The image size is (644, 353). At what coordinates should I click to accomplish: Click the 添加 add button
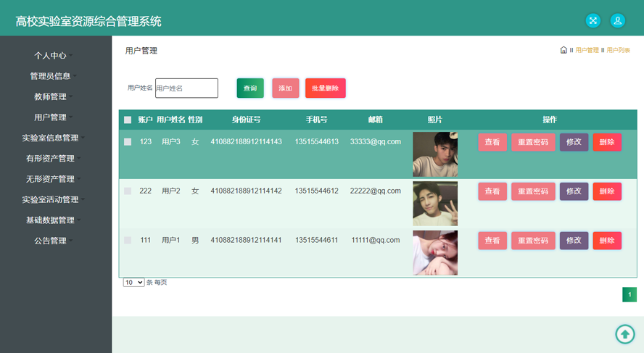coord(285,88)
